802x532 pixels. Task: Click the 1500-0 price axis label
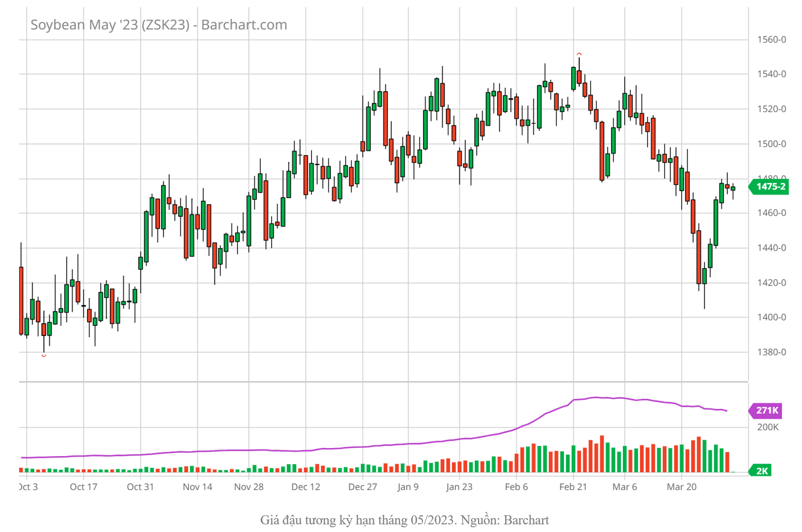coord(771,144)
